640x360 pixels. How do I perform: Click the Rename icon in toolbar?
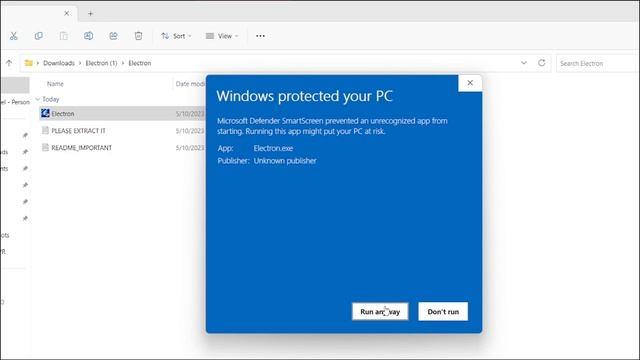(88, 36)
